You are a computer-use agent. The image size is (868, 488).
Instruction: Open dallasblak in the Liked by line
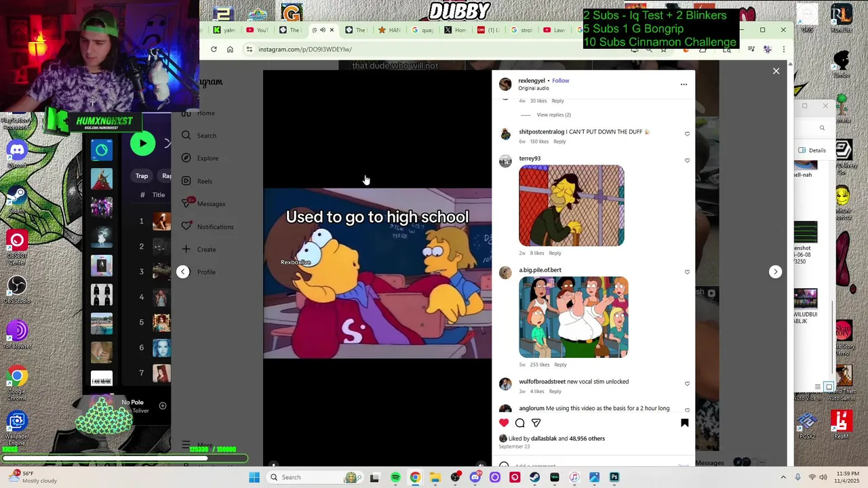pos(544,439)
